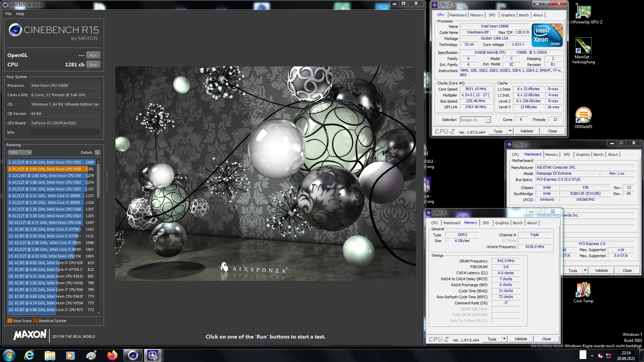Run the CPU benchmark

pos(93,65)
